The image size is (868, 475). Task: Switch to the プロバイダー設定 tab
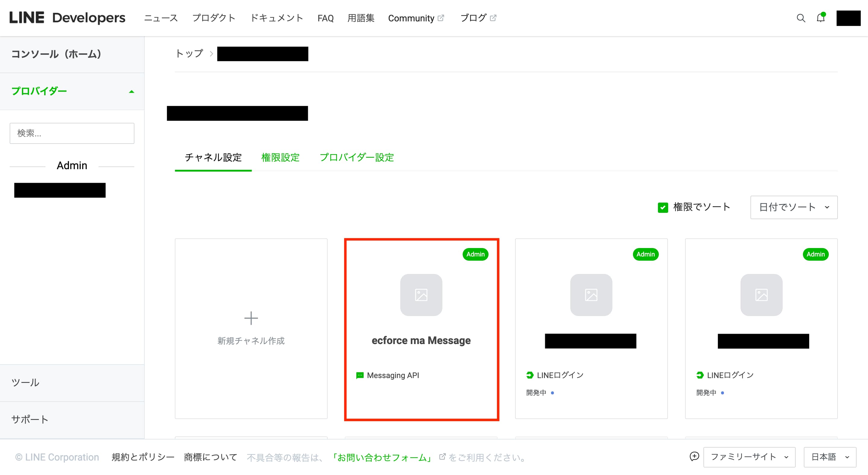pyautogui.click(x=357, y=157)
